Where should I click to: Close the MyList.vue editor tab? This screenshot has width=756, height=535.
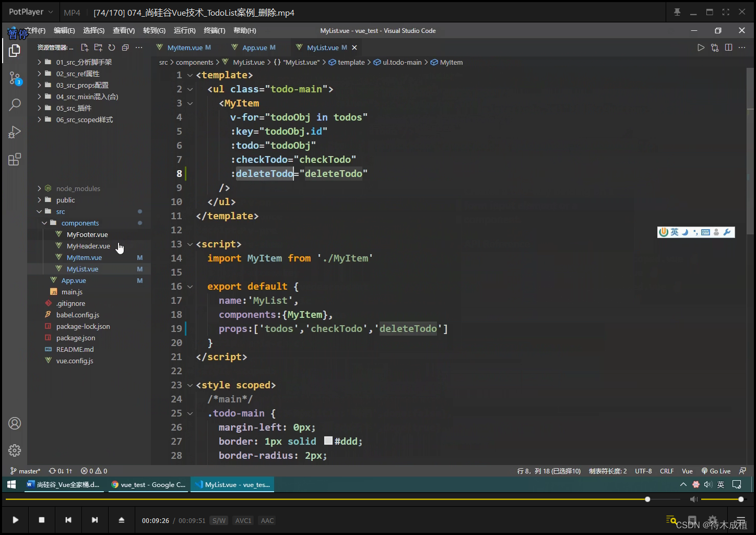355,47
